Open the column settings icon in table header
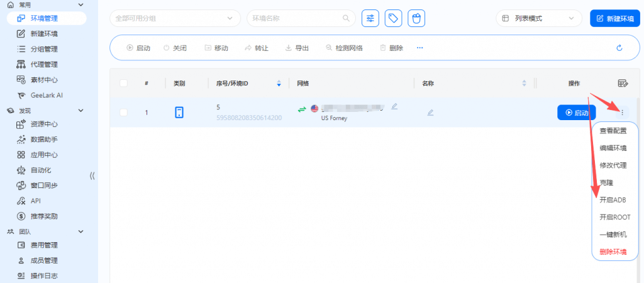Screen dimensions: 644x283 pos(623,83)
